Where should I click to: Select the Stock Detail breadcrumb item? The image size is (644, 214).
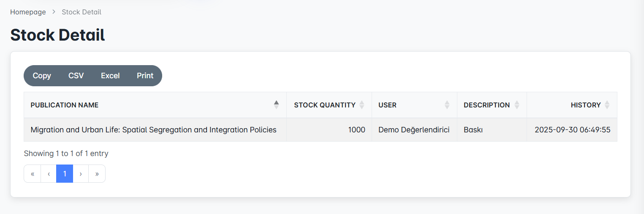click(82, 12)
